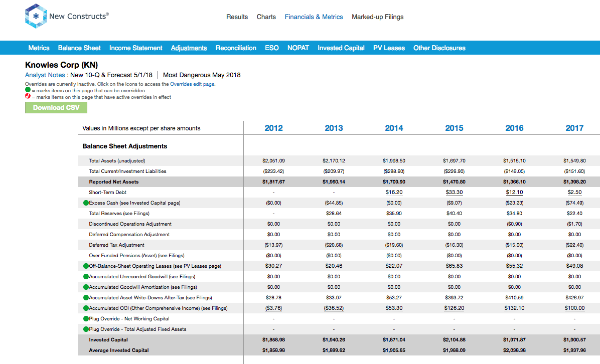Follow the Overrides edit page link
600x364 pixels.
192,84
